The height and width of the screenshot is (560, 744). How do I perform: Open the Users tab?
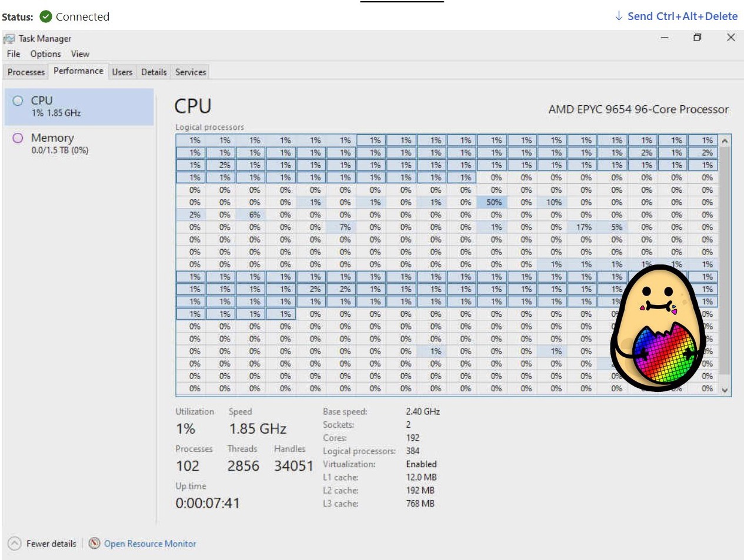pyautogui.click(x=122, y=72)
